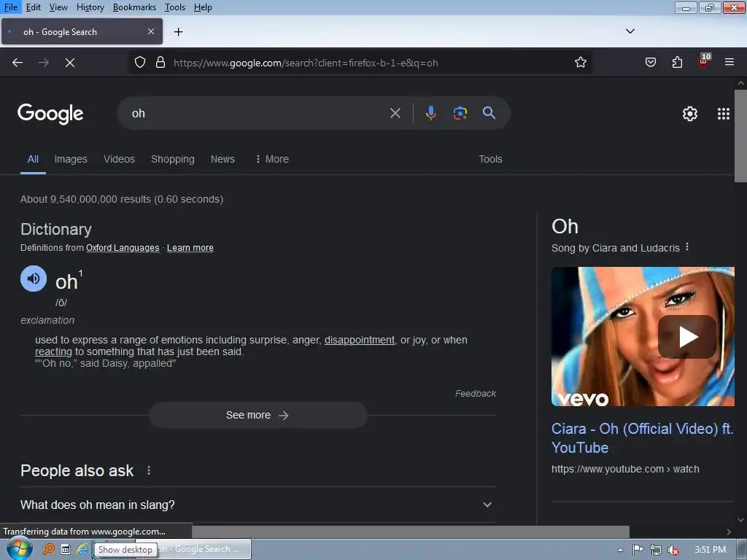Viewport: 747px width, 560px height.
Task: Open the Edit menu
Action: (33, 7)
